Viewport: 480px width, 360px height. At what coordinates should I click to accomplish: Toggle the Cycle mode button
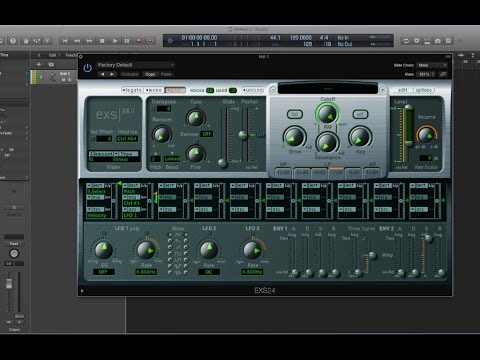(x=406, y=41)
